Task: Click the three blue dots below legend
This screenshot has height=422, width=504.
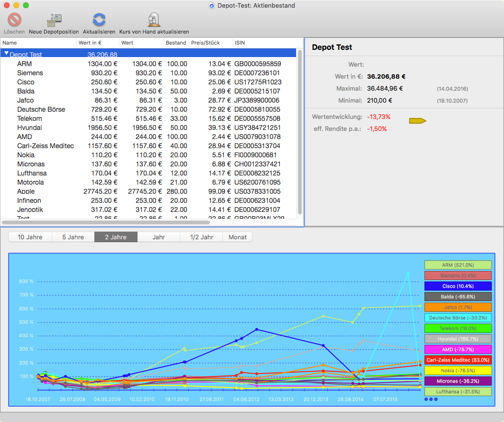Action: tap(431, 399)
